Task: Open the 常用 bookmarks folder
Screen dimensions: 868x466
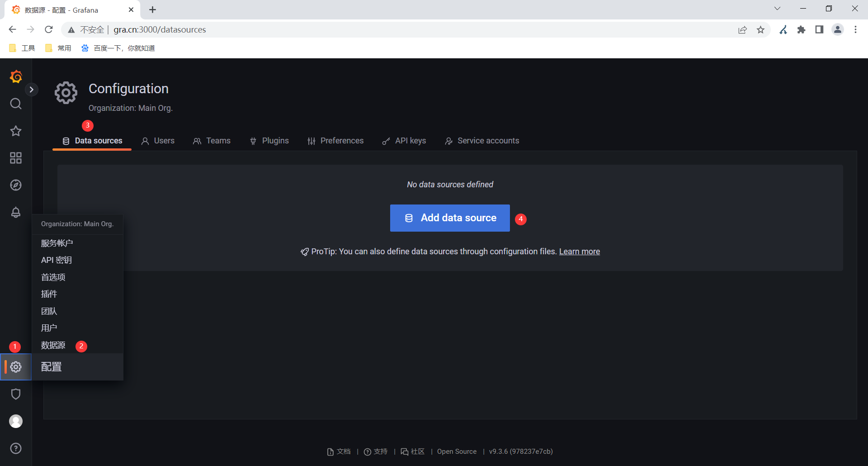Action: pos(58,48)
